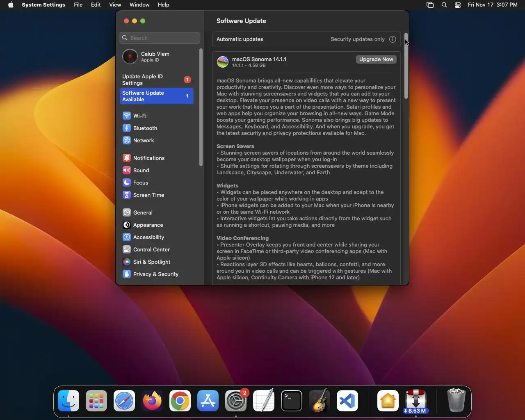The image size is (525, 420).
Task: Click the Stage Manager menu bar icon
Action: (x=430, y=5)
